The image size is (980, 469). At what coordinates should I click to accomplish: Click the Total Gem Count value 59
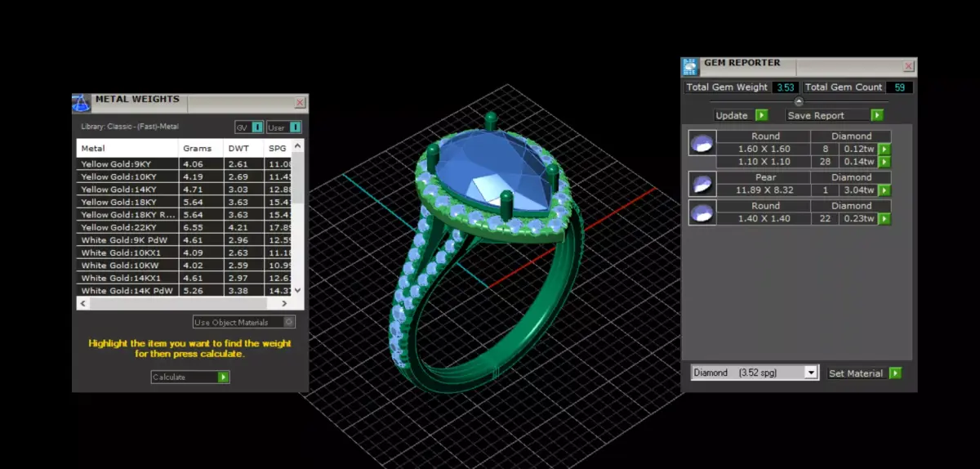pyautogui.click(x=900, y=87)
